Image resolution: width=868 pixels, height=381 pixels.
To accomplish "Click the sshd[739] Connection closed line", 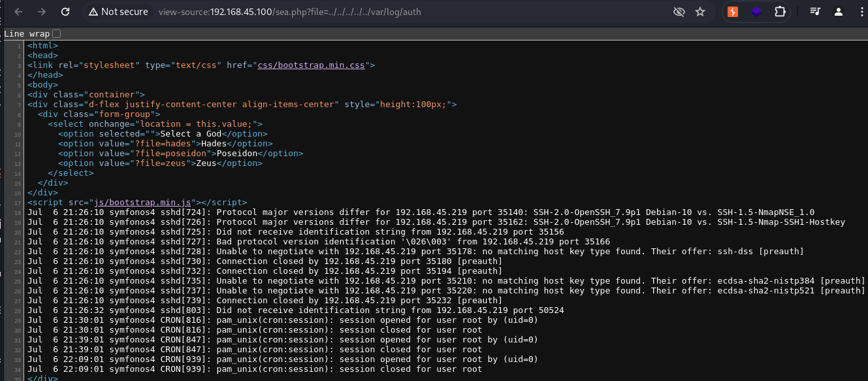I will [x=265, y=301].
